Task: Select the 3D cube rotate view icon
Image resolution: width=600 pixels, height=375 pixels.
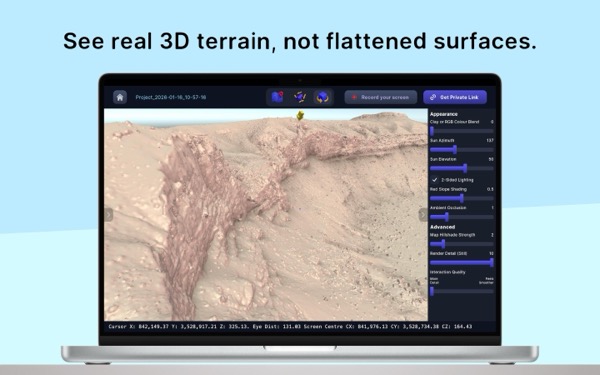Action: (323, 97)
